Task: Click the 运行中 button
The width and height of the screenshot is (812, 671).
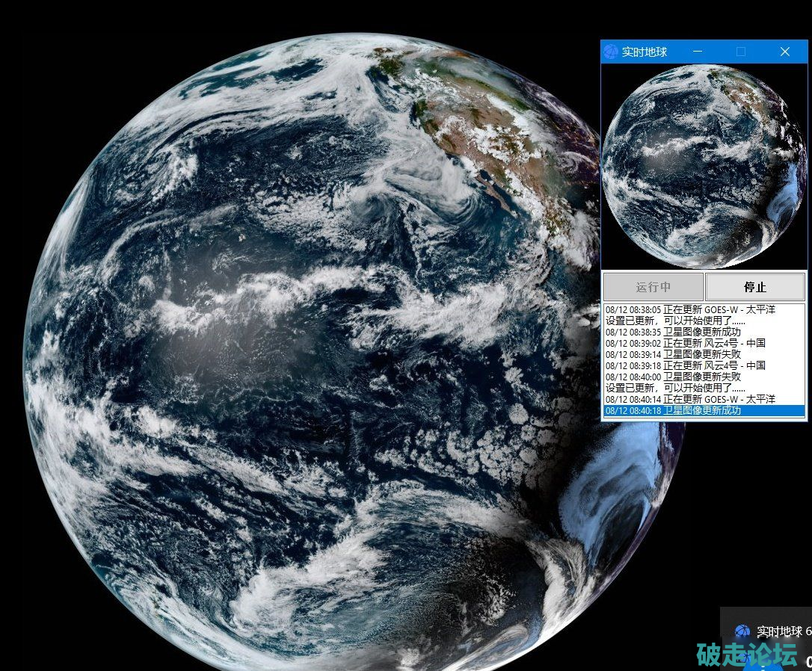Action: pos(653,287)
